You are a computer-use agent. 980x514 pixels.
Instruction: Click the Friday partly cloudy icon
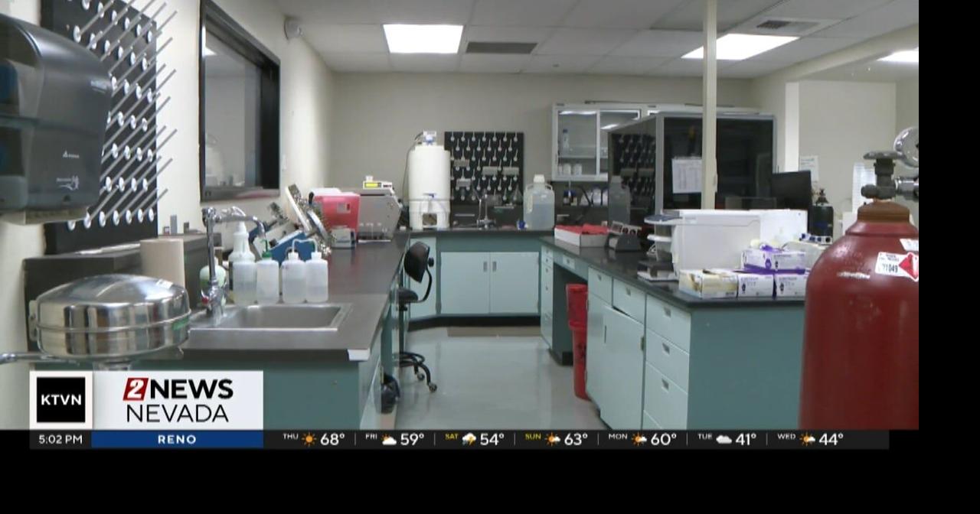[389, 440]
